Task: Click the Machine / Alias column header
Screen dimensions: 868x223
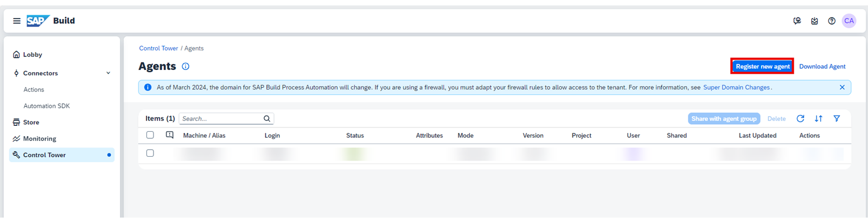Action: pyautogui.click(x=204, y=136)
